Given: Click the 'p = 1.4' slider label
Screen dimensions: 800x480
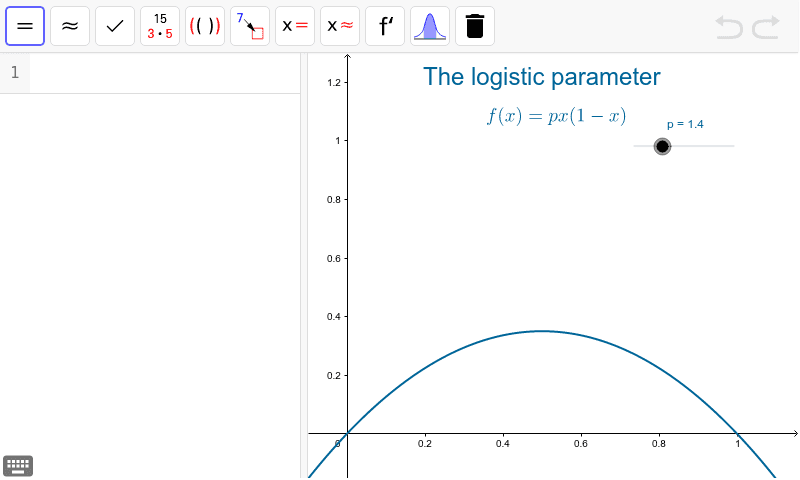Looking at the screenshot, I should pos(685,124).
